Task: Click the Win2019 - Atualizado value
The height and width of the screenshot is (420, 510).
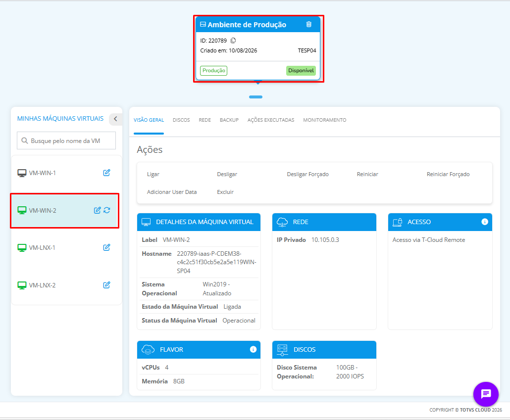Action: (x=217, y=289)
